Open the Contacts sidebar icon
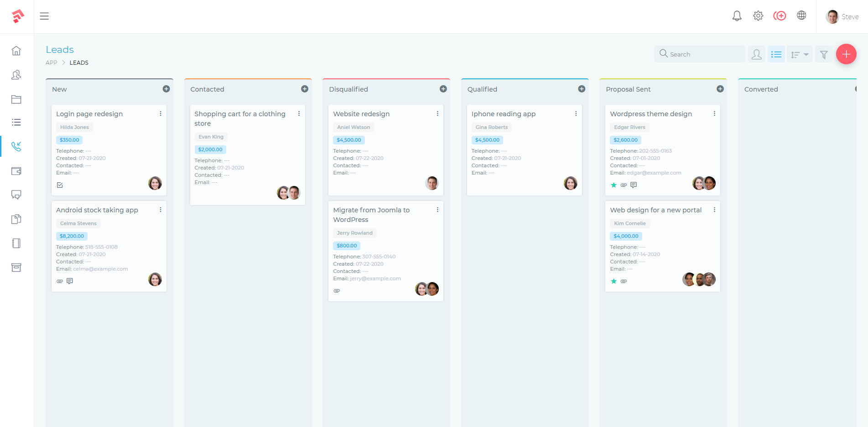868x427 pixels. click(x=16, y=75)
